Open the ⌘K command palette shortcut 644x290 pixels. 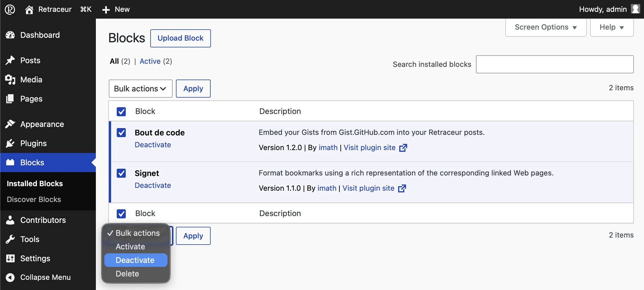click(x=86, y=9)
